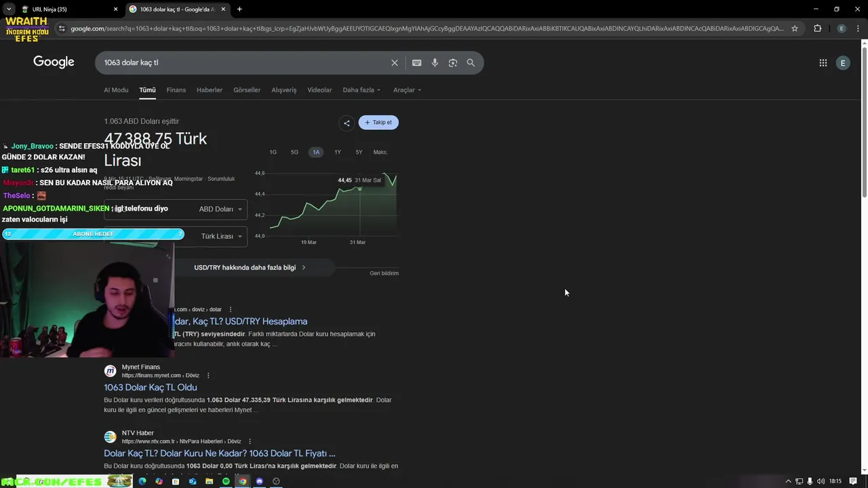Switch to the Görseller tab
The width and height of the screenshot is (868, 488).
tap(247, 90)
